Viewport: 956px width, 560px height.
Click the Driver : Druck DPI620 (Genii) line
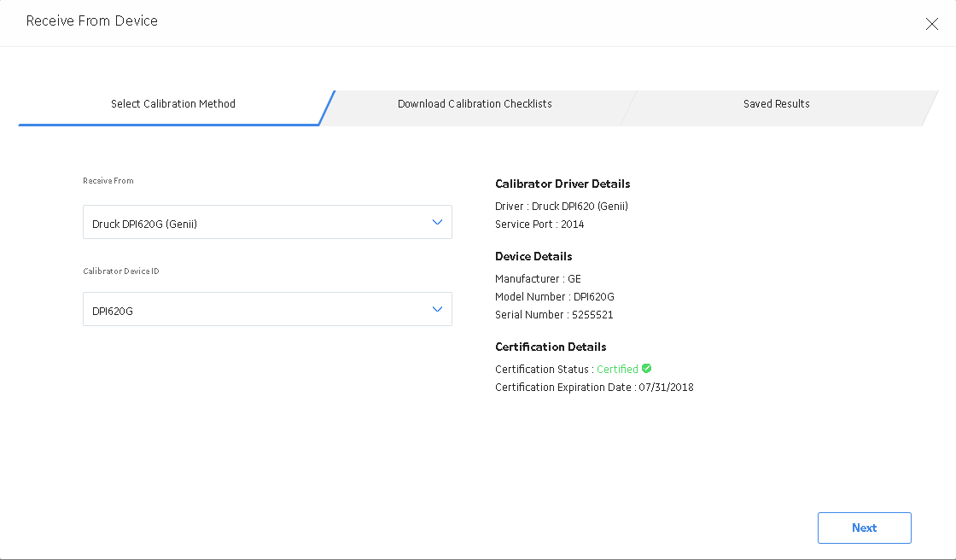pos(562,207)
